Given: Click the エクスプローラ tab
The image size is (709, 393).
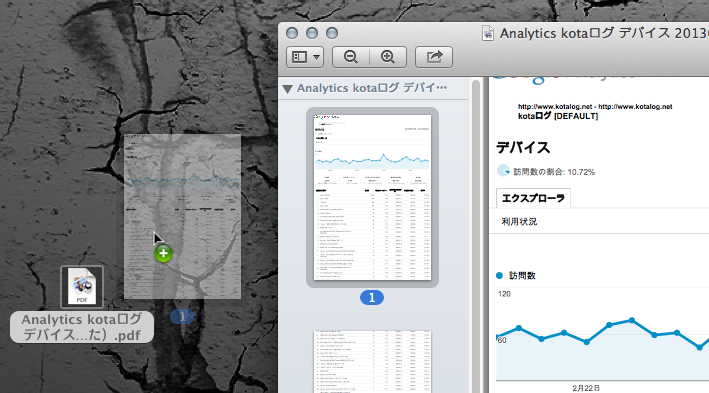Looking at the screenshot, I should pos(533,198).
